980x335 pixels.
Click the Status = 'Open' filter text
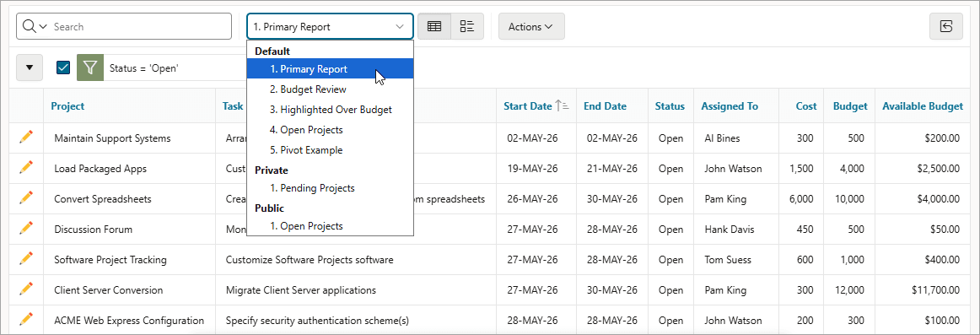click(143, 68)
